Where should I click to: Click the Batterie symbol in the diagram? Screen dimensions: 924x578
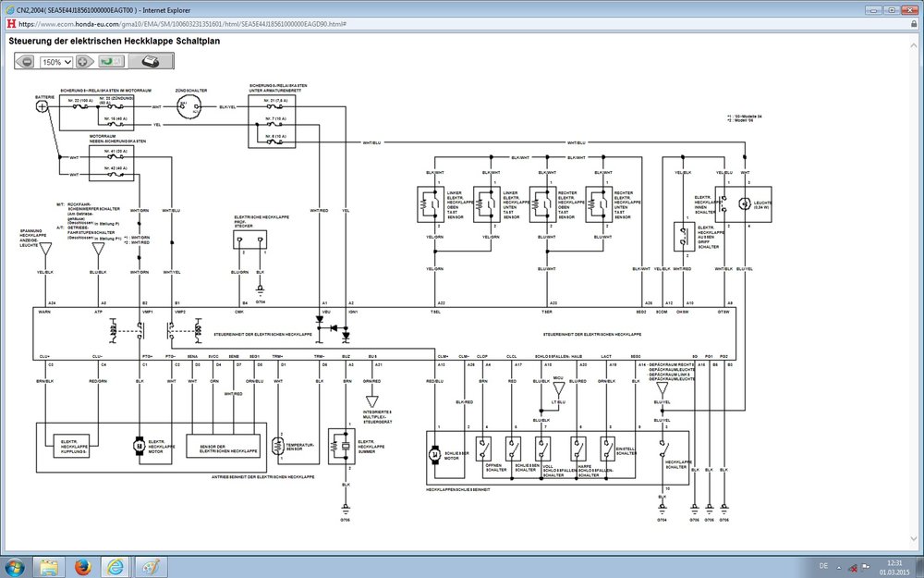43,106
